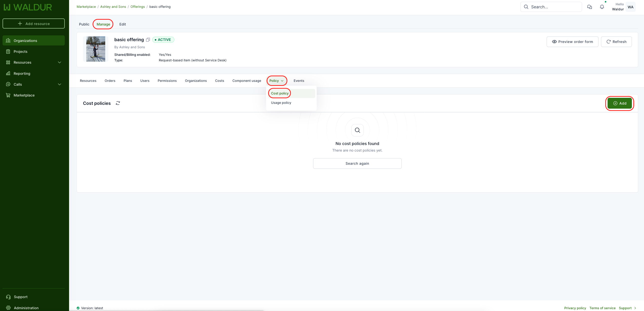Viewport: 644px width, 311px height.
Task: Open Support in the sidebar
Action: pos(20,297)
